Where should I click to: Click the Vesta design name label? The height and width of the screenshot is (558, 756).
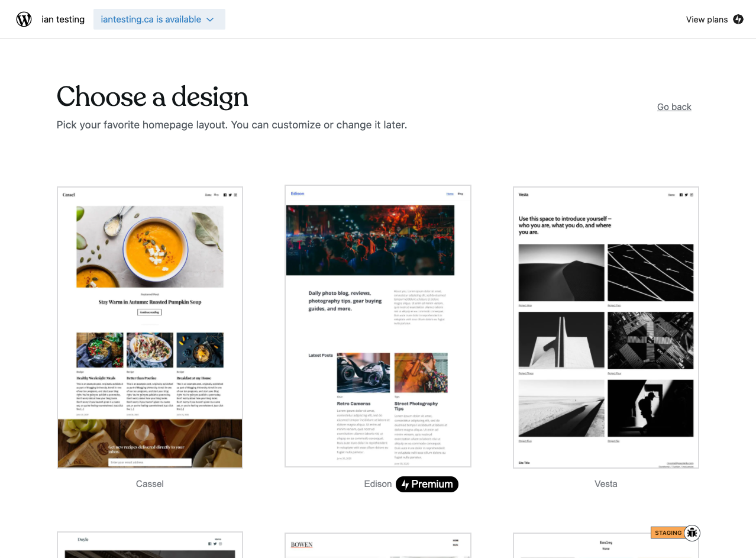click(x=606, y=484)
